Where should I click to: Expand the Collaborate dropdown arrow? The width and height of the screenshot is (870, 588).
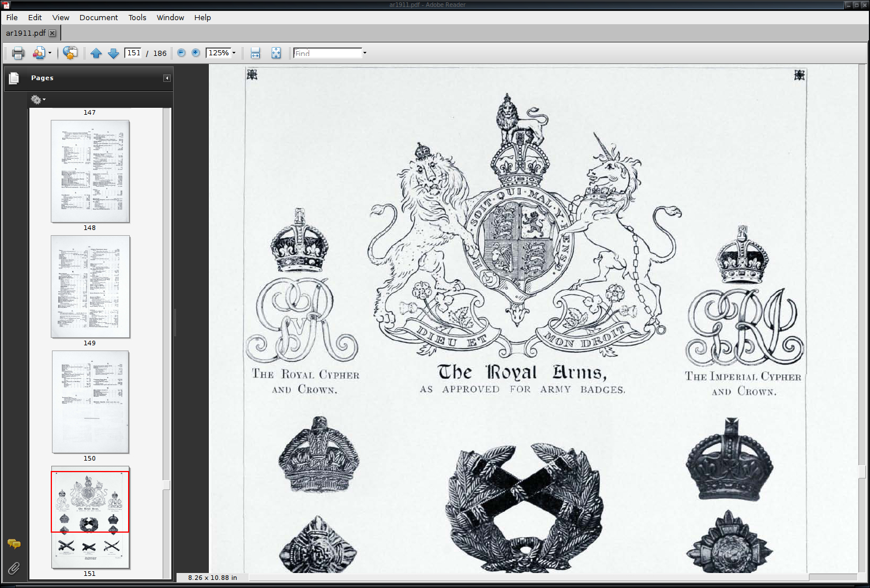tap(50, 53)
